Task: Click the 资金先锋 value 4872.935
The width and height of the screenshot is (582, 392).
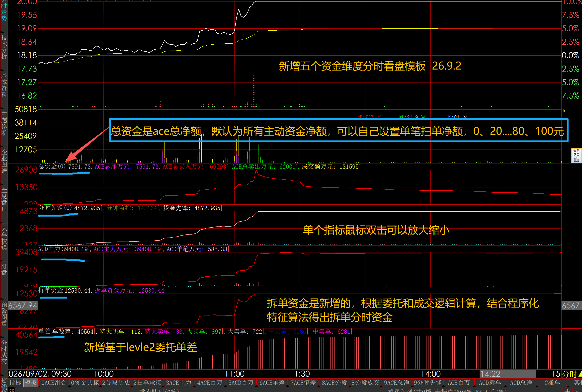Action: pyautogui.click(x=207, y=208)
